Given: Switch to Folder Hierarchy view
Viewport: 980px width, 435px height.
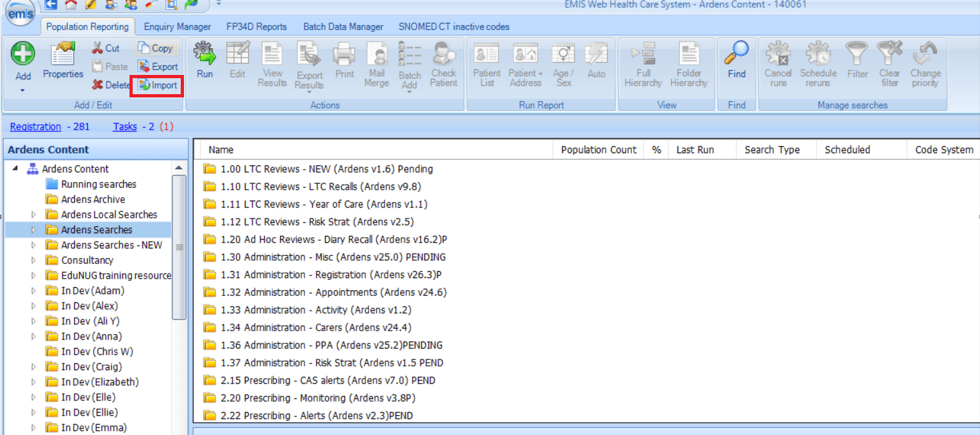Looking at the screenshot, I should [689, 65].
